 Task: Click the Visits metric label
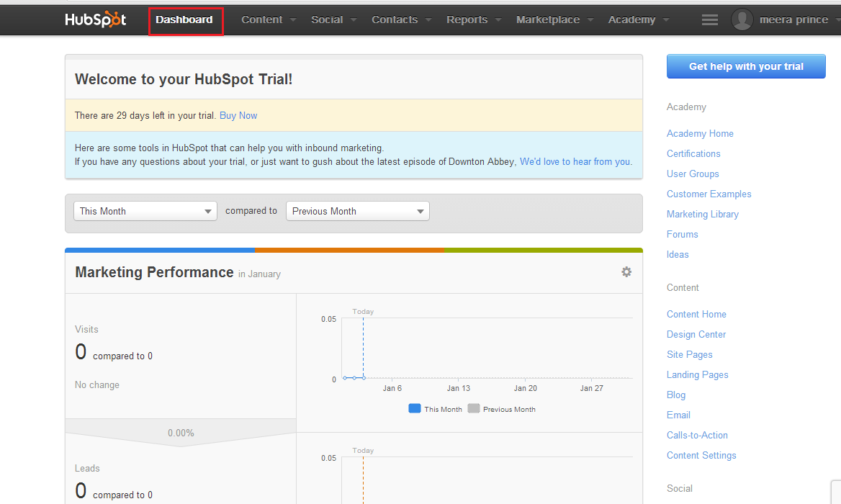(x=86, y=329)
